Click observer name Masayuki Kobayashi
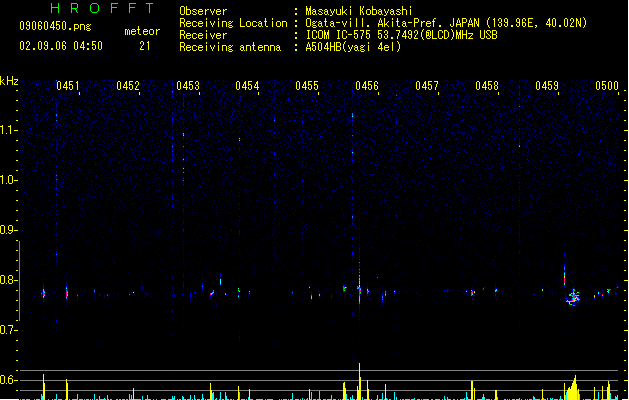 pyautogui.click(x=358, y=11)
